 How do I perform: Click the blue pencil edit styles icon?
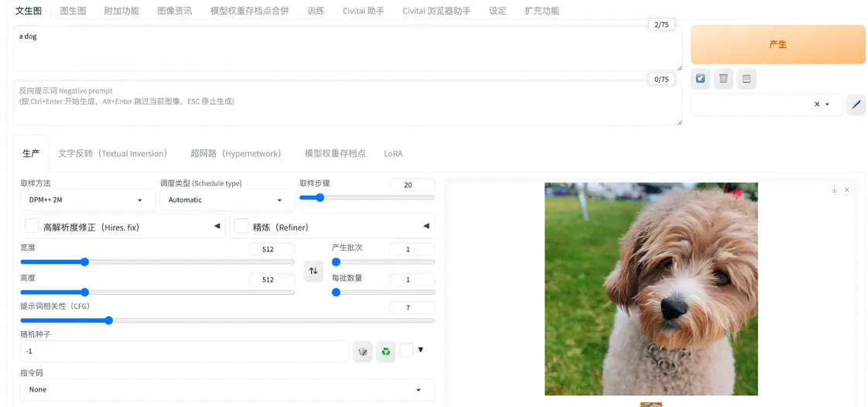click(856, 104)
